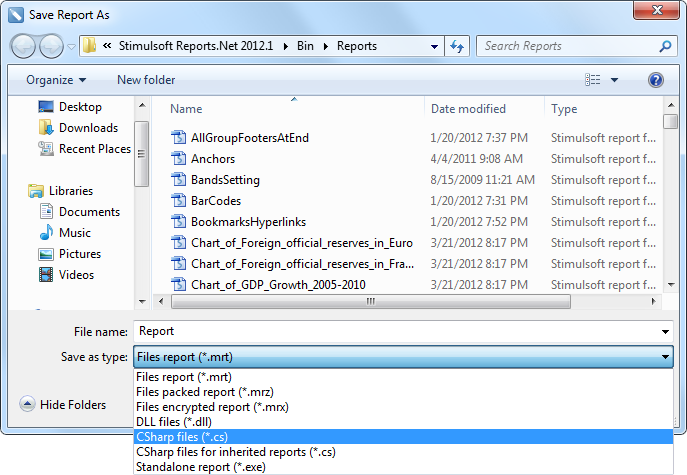This screenshot has width=687, height=475.
Task: Click the BarCodes report file icon
Action: point(179,201)
